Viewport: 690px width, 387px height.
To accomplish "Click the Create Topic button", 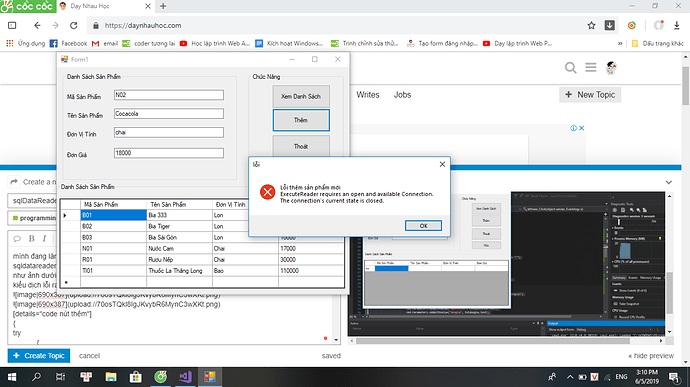I will (x=39, y=356).
